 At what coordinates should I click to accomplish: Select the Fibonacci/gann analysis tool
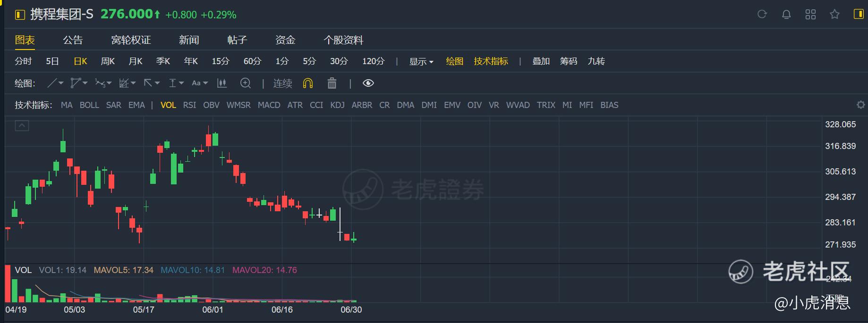(x=124, y=83)
